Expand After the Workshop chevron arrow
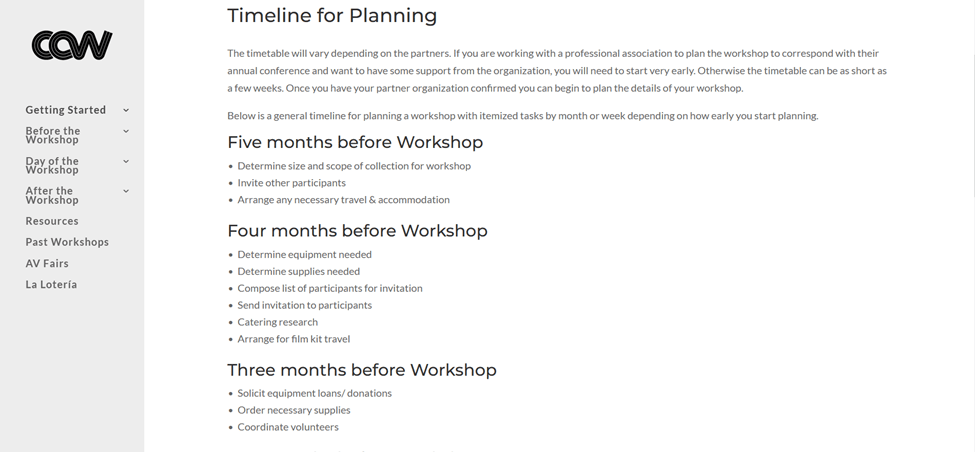The image size is (975, 452). pos(126,191)
